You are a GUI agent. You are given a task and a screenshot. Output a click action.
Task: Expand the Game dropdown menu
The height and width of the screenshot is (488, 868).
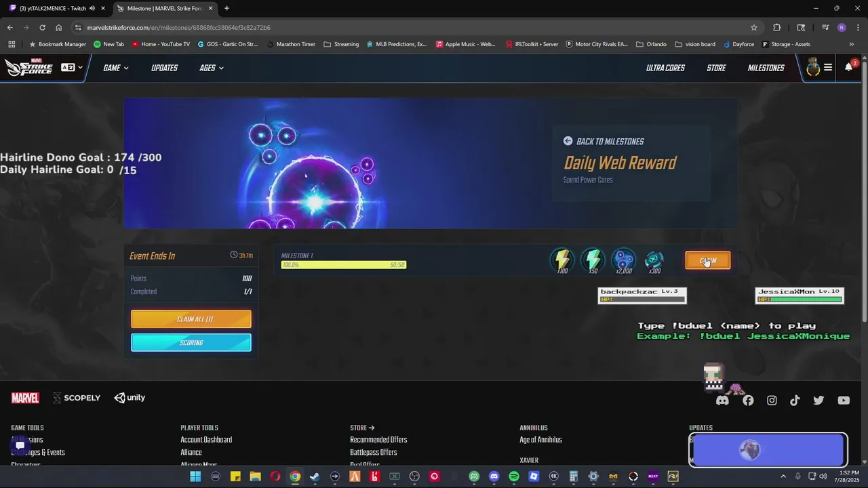pyautogui.click(x=116, y=68)
